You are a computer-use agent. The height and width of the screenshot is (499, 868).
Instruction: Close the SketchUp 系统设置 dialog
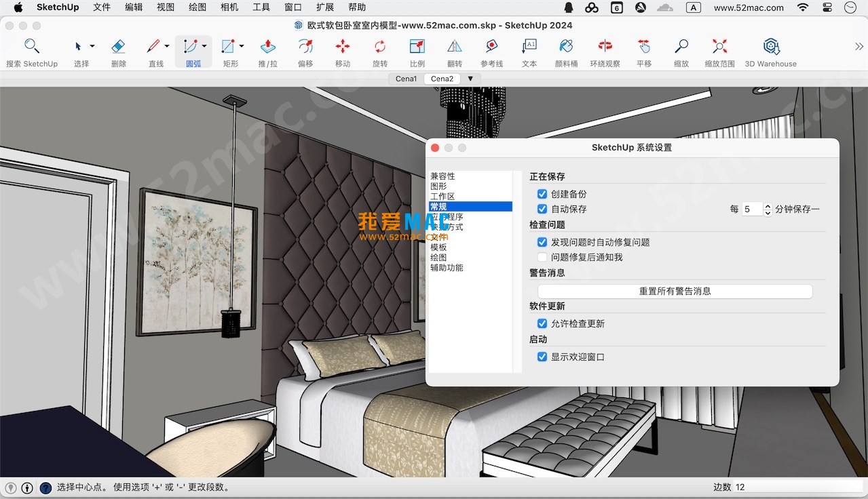coord(435,148)
